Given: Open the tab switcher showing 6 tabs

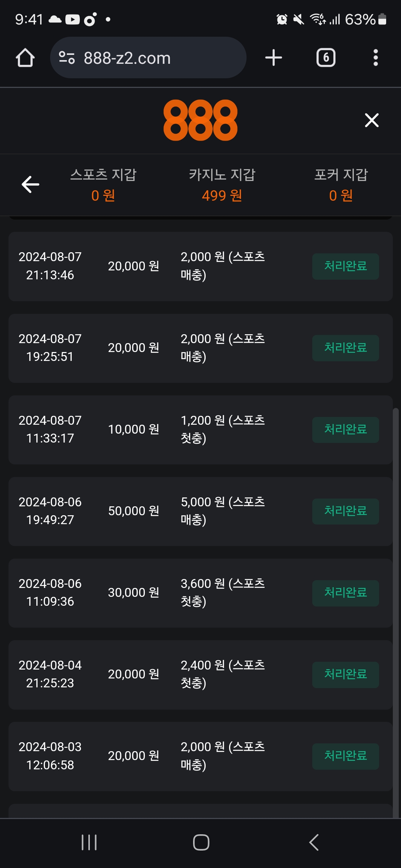Looking at the screenshot, I should (x=326, y=58).
